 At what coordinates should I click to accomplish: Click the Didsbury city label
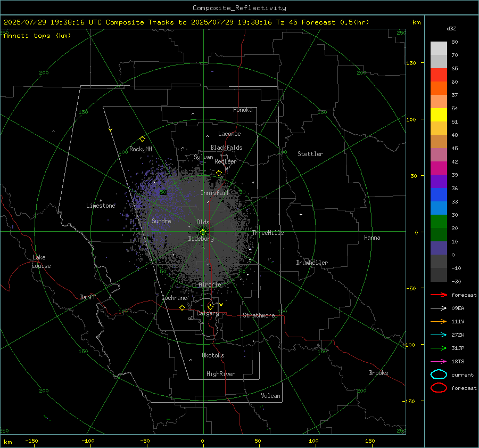click(x=201, y=239)
